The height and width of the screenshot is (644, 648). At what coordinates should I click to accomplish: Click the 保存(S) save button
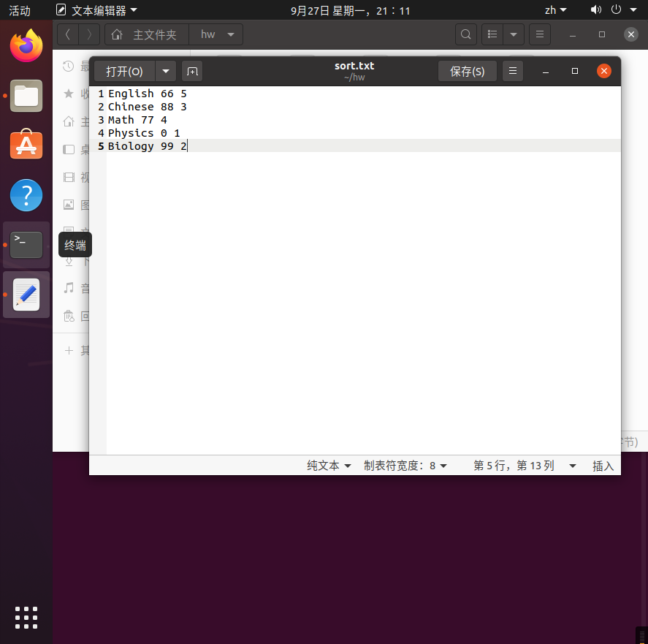tap(467, 71)
